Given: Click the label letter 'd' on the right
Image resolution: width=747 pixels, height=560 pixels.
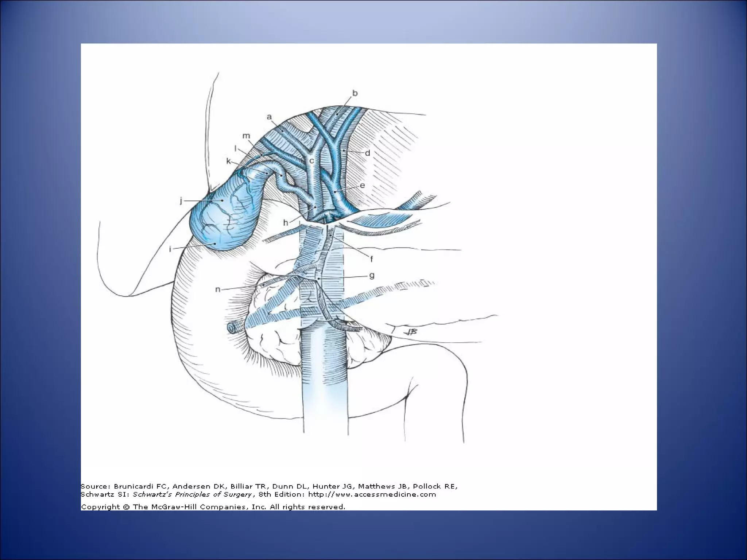Looking at the screenshot, I should coord(367,153).
